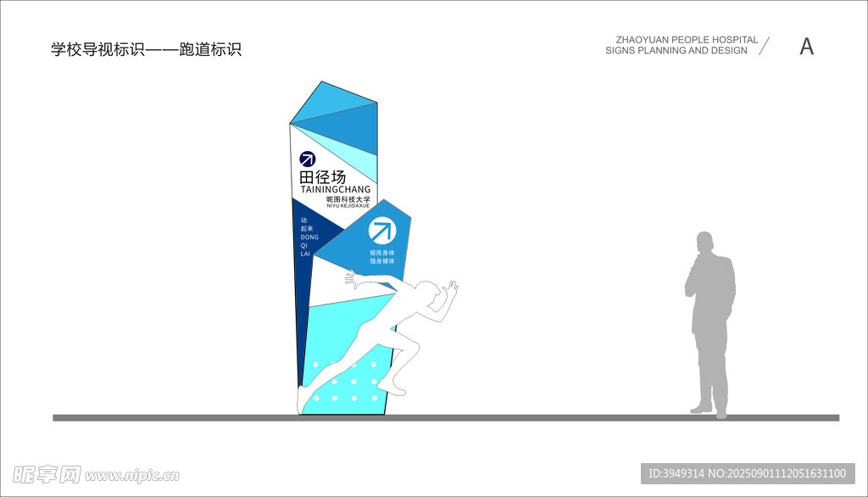Select the title 学校导视标识——跑道标识

(x=146, y=49)
